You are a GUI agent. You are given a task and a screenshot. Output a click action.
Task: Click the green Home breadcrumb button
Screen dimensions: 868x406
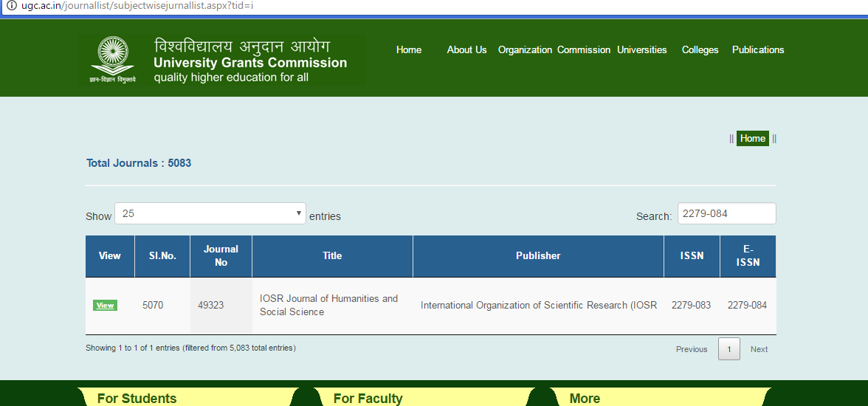click(752, 139)
